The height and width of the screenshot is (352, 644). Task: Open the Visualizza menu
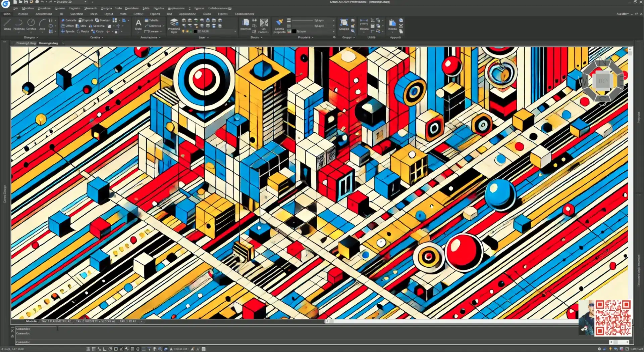point(44,8)
